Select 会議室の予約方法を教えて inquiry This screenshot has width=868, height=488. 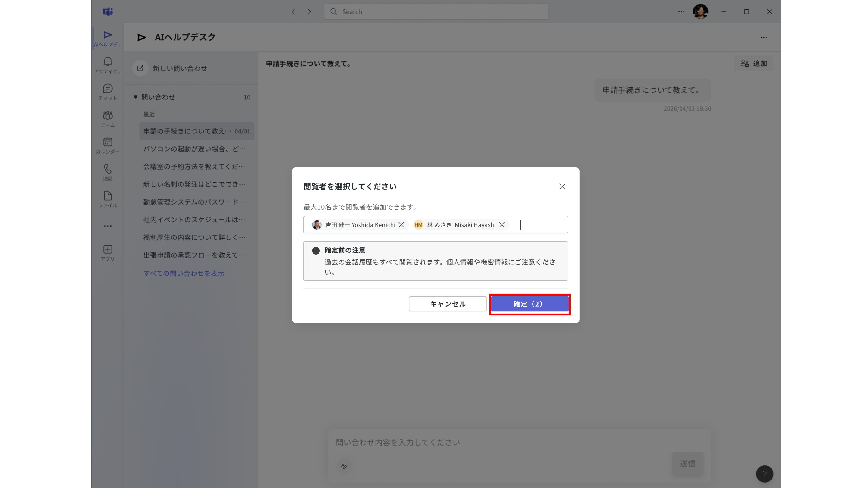pos(197,166)
